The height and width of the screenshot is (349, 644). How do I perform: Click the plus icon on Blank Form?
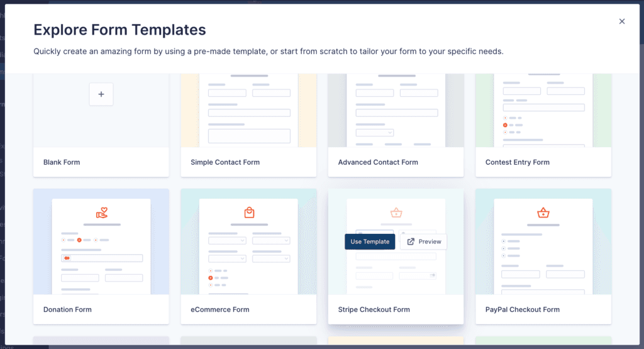coord(101,94)
